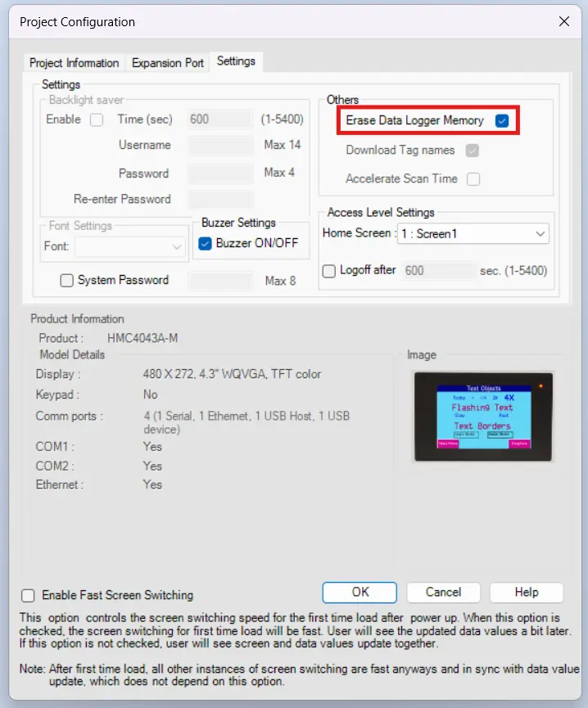Click the Logoff after seconds field
This screenshot has height=708, width=588.
click(438, 270)
